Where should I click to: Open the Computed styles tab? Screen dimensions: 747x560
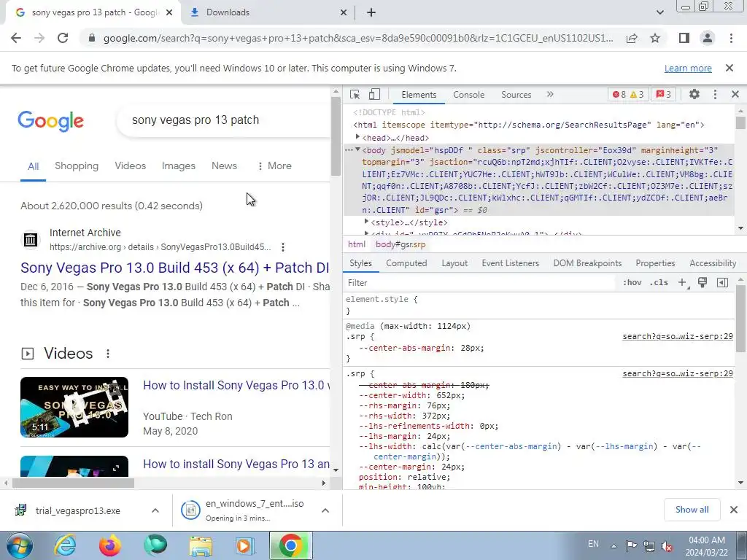click(406, 262)
